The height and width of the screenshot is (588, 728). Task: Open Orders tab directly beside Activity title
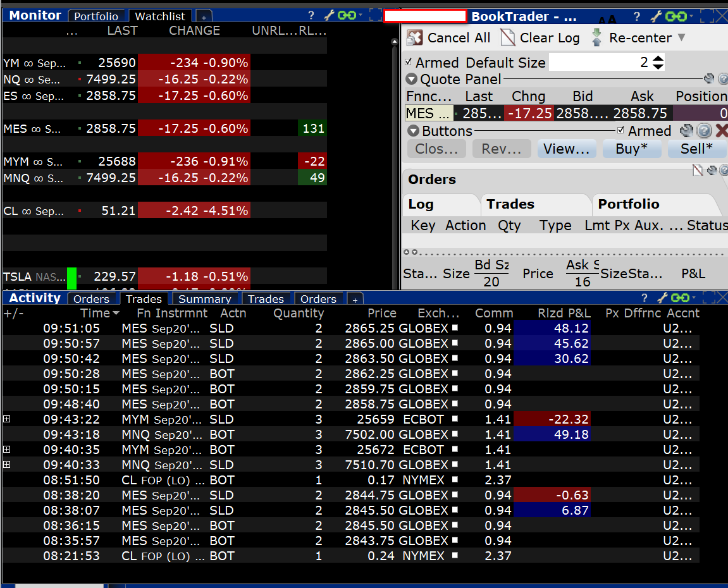pos(91,299)
